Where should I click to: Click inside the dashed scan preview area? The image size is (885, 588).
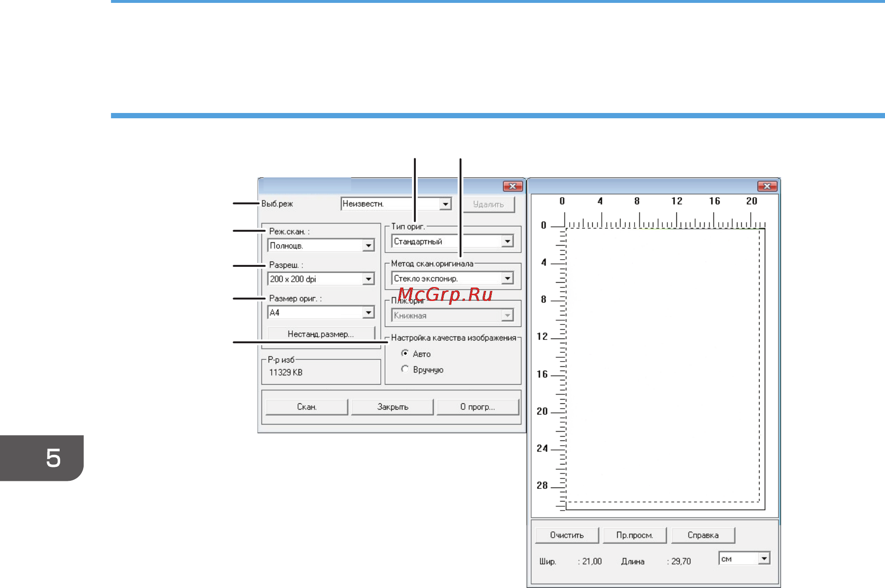point(663,365)
